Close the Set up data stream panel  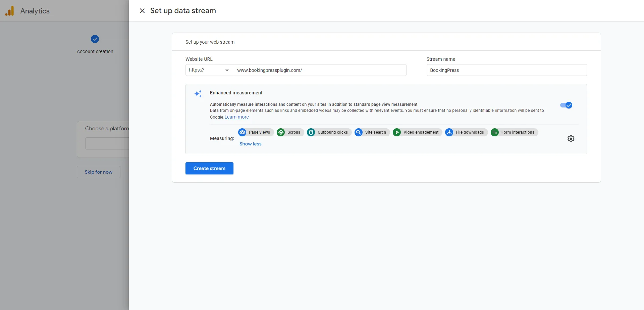[x=142, y=11]
